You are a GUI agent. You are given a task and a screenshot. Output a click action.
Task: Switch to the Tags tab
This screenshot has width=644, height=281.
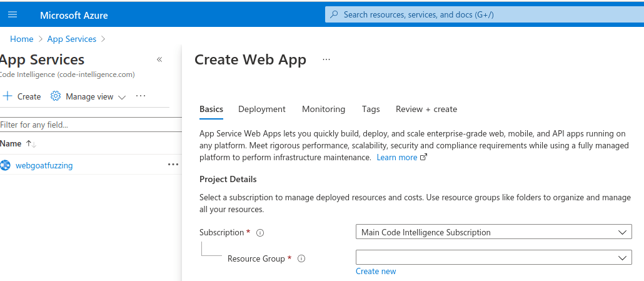[x=371, y=110]
